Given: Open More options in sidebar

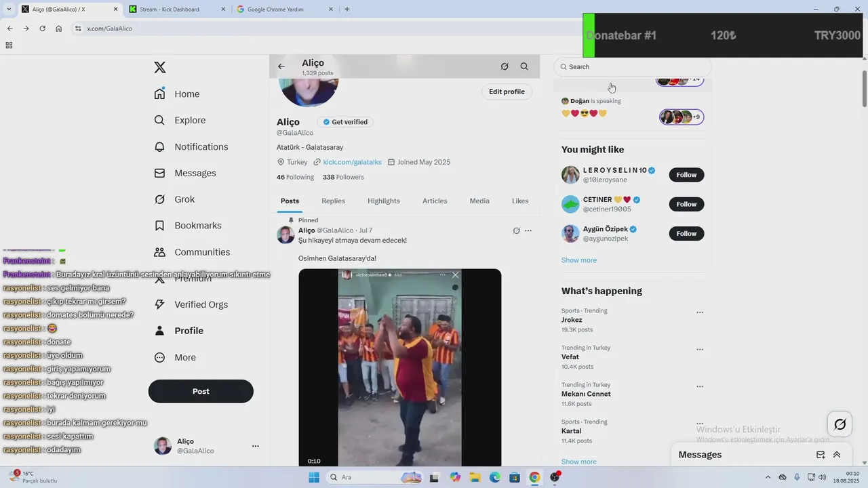Looking at the screenshot, I should [x=175, y=358].
